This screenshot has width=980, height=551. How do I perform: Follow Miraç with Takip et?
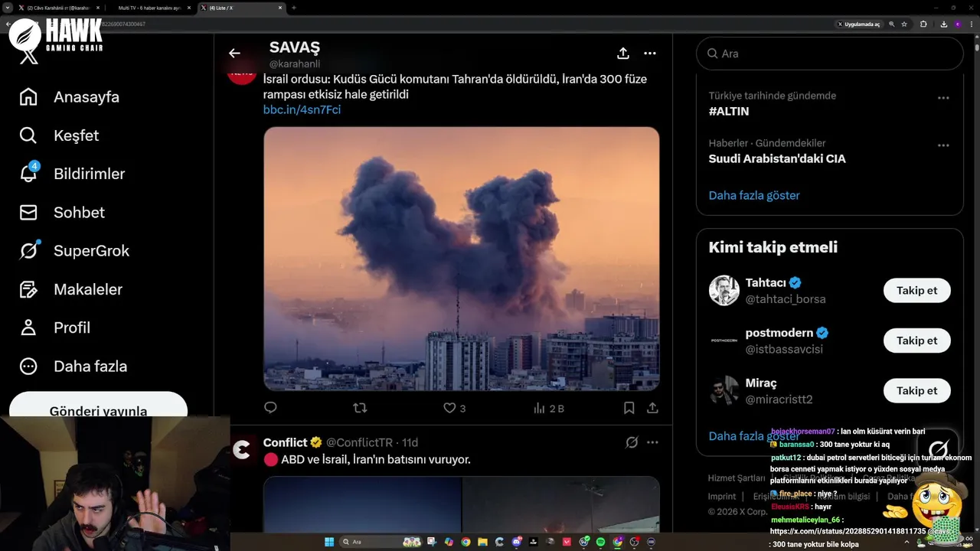pos(916,390)
